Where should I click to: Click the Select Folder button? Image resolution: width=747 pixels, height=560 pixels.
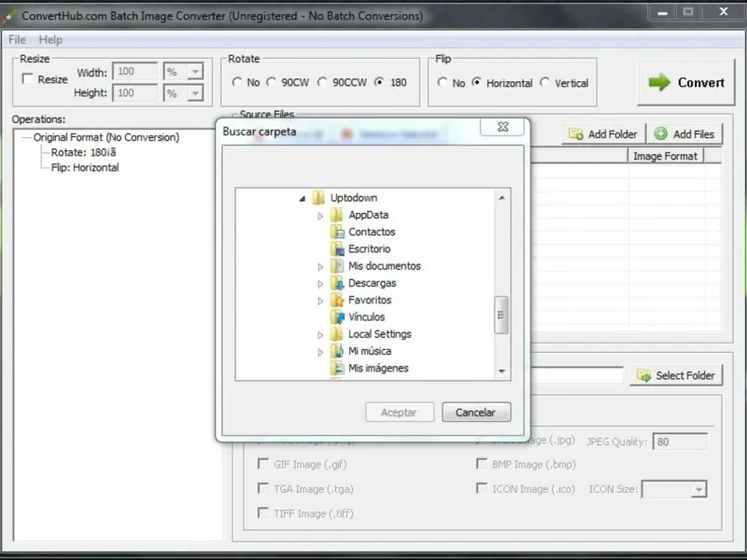point(676,376)
